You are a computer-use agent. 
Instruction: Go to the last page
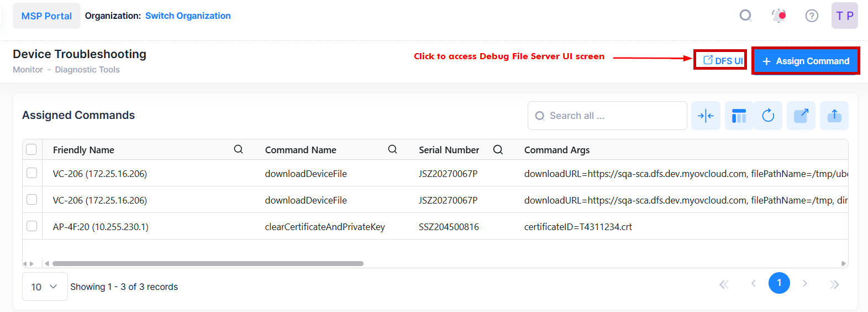(x=834, y=284)
